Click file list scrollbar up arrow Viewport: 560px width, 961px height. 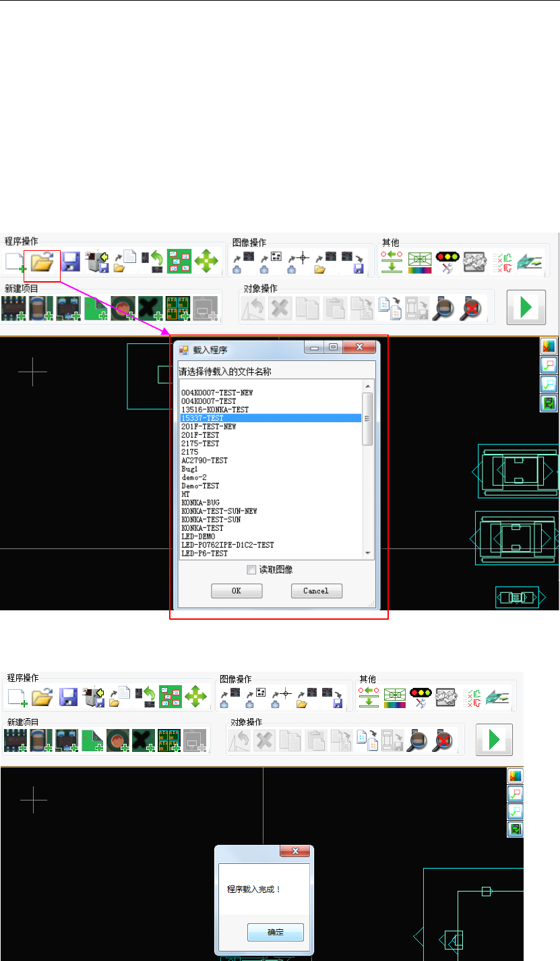click(x=367, y=386)
